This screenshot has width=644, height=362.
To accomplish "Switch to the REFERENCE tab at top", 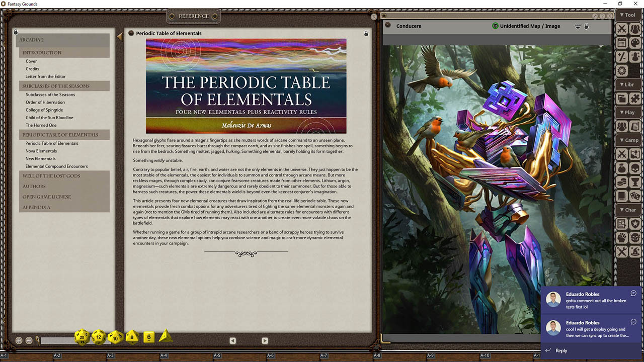I will click(x=193, y=16).
